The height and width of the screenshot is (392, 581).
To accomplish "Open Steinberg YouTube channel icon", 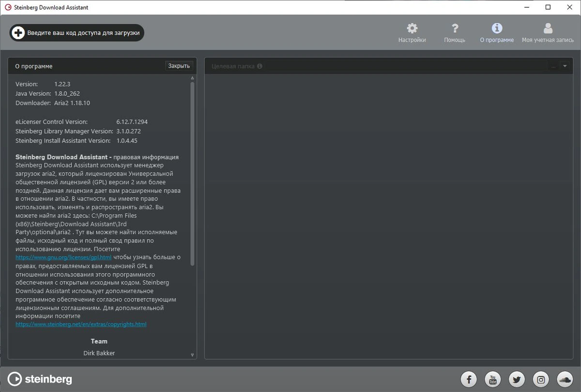I will [493, 379].
